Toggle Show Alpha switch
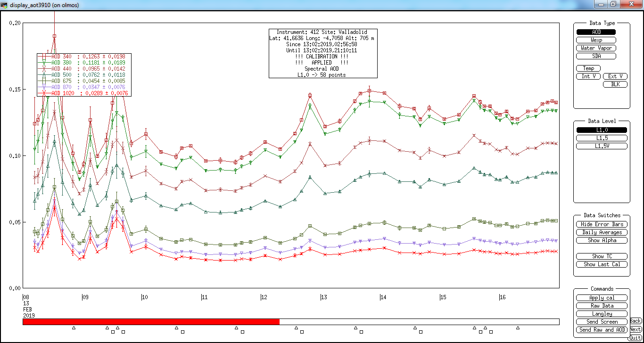 tap(602, 240)
